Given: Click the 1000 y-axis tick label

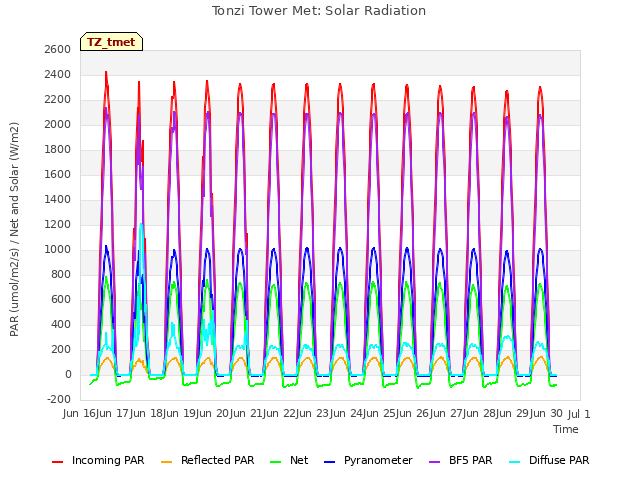Looking at the screenshot, I should tap(58, 249).
